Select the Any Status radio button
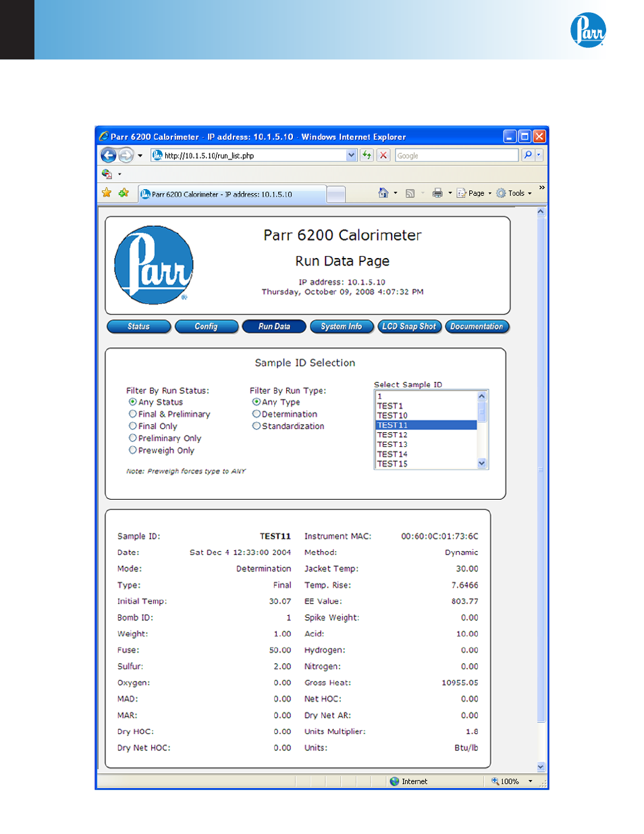The width and height of the screenshot is (644, 834). click(133, 402)
